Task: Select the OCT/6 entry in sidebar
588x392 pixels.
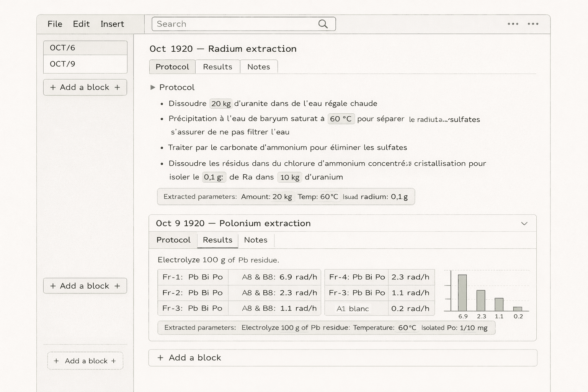Action: tap(85, 48)
